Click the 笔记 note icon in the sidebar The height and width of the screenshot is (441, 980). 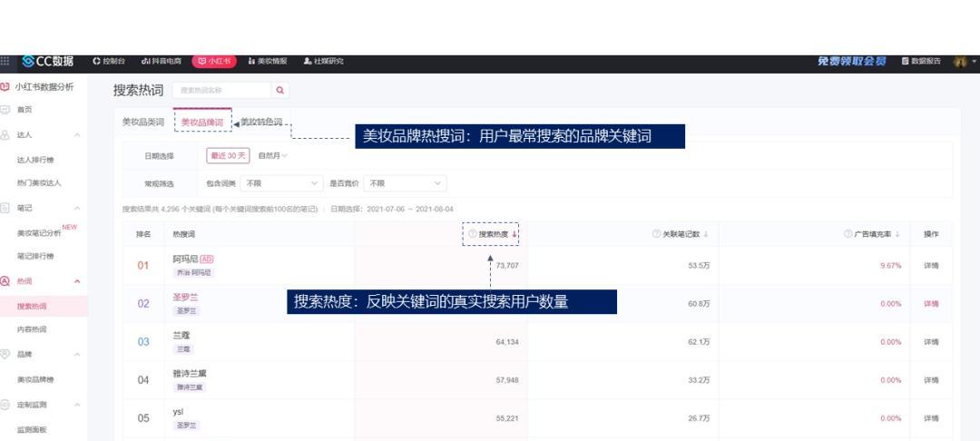[5, 208]
